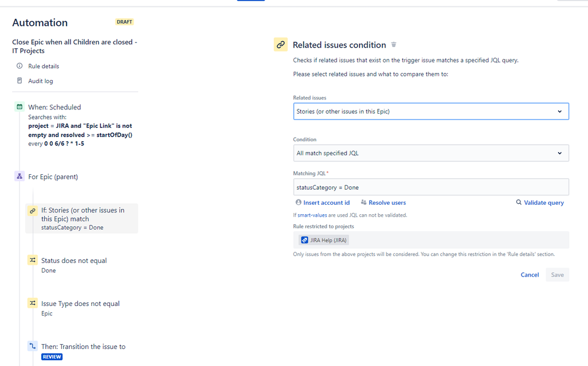
Task: Click the link icon of If: Stories condition
Action: pos(32,211)
